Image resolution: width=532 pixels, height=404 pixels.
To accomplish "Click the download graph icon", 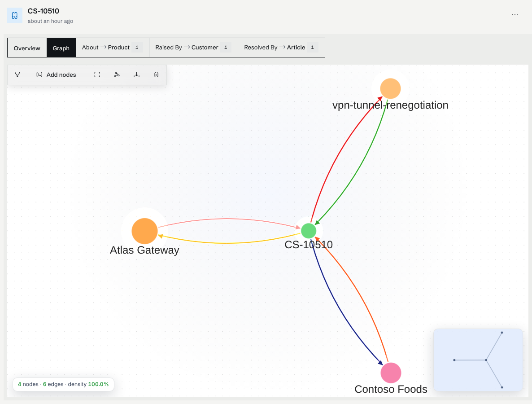I will coord(136,75).
